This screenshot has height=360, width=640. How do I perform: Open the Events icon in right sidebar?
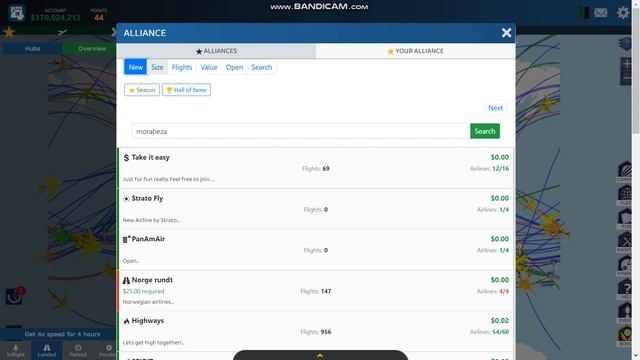point(624,313)
